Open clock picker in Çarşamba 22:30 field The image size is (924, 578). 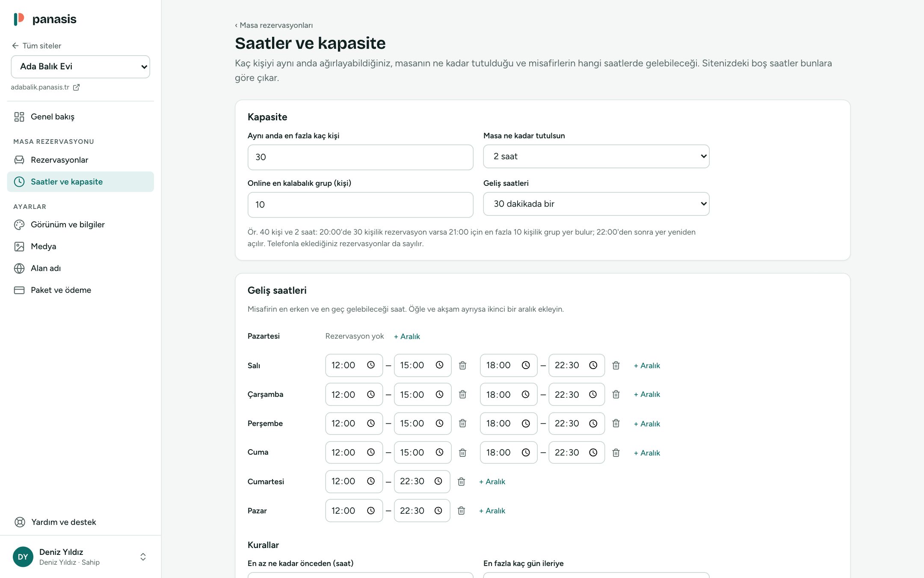coord(593,394)
